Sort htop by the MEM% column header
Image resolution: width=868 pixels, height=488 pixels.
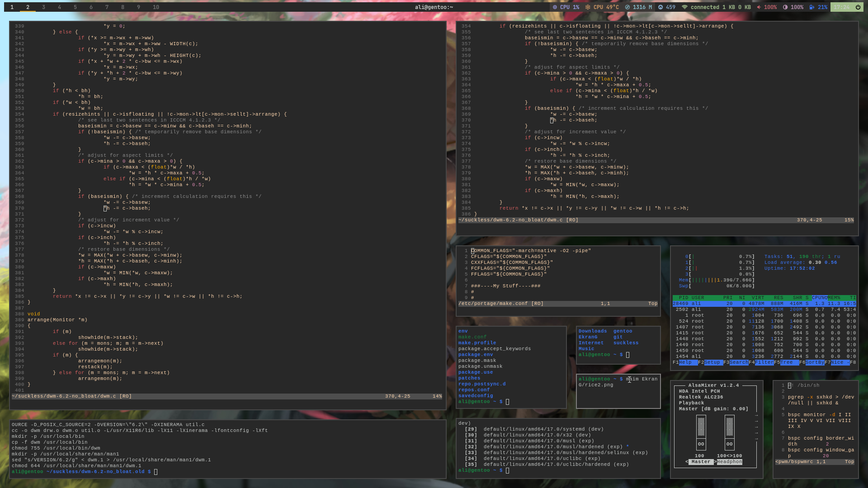(x=834, y=298)
